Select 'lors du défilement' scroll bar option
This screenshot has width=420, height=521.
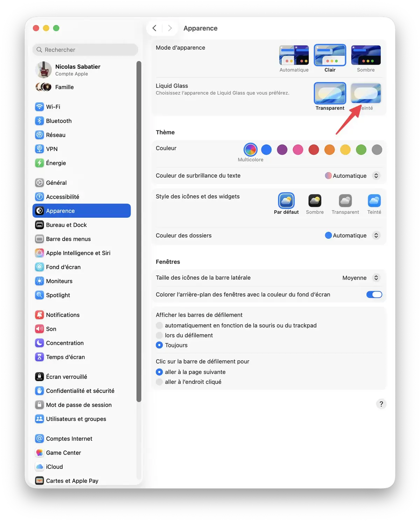tap(160, 335)
